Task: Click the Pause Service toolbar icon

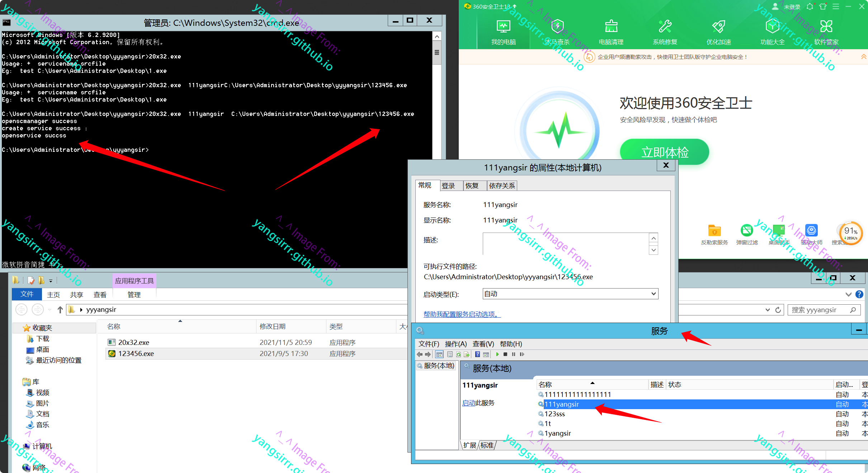Action: coord(514,354)
